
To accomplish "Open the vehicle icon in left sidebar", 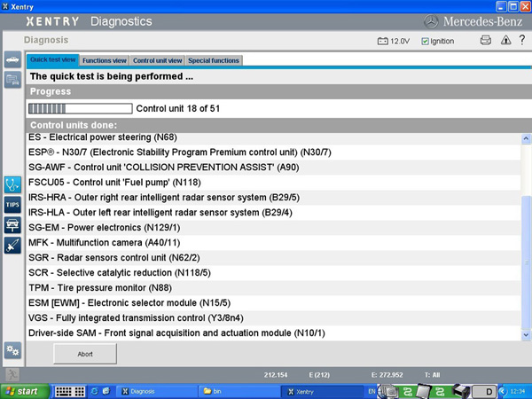I will click(12, 60).
